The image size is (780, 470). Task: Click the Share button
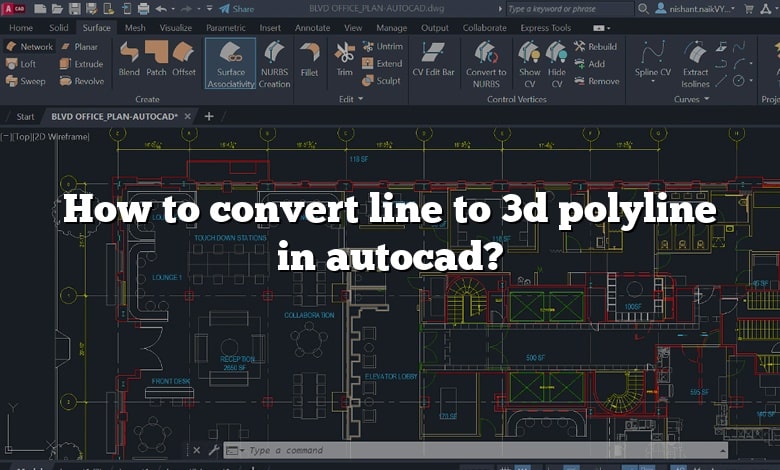(x=236, y=9)
